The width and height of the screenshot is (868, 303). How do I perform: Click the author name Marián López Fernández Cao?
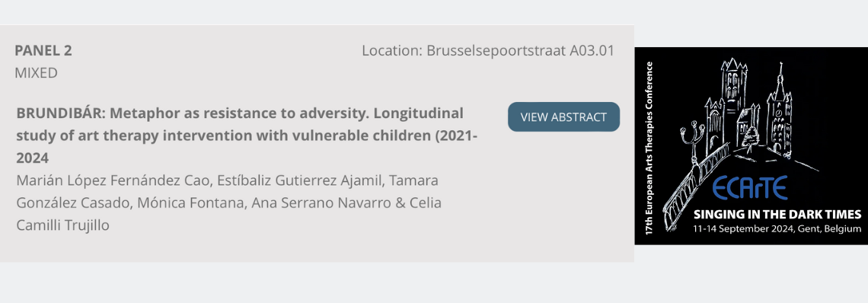point(113,180)
